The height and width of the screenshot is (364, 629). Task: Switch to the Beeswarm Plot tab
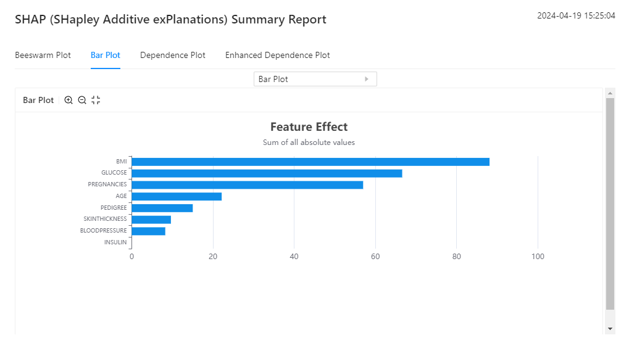43,55
